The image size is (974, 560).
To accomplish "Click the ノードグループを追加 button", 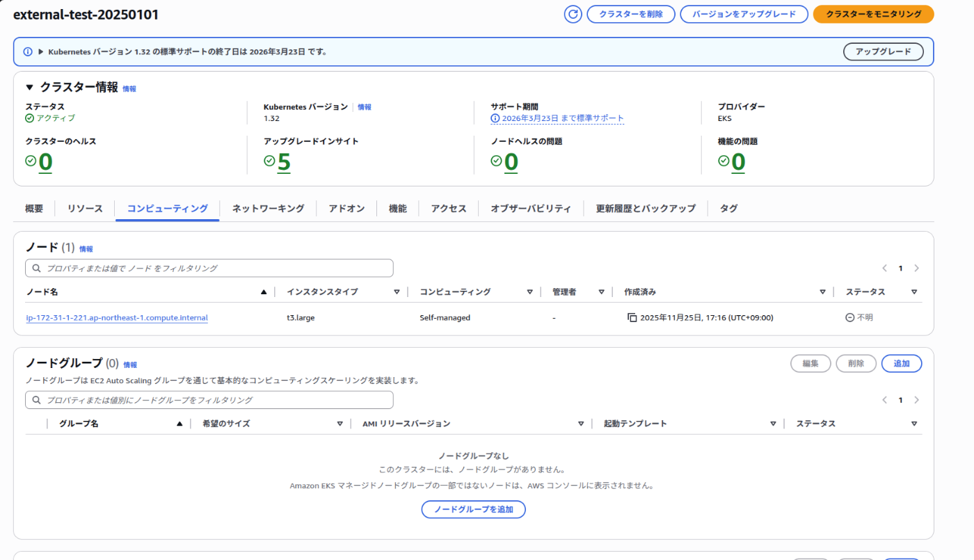I will 473,509.
